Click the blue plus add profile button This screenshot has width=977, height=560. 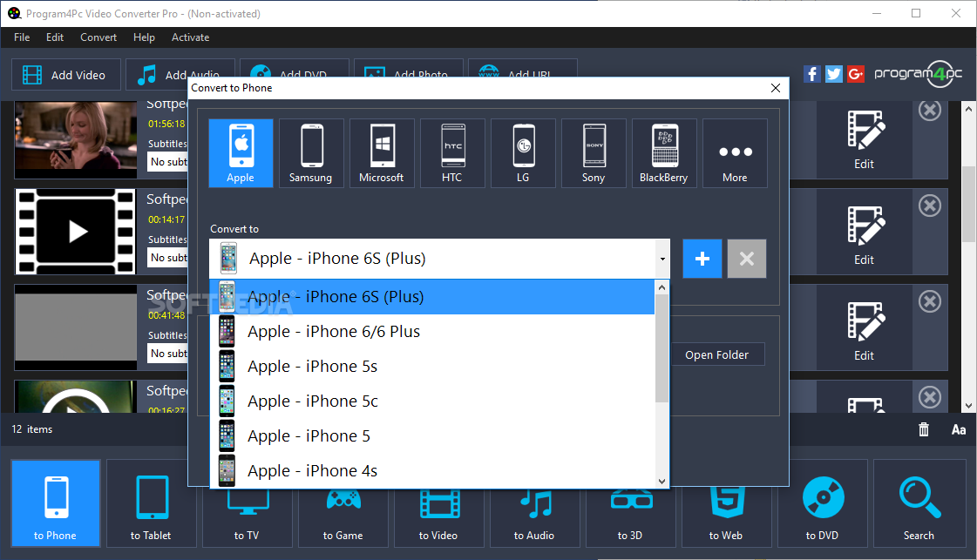(x=702, y=259)
